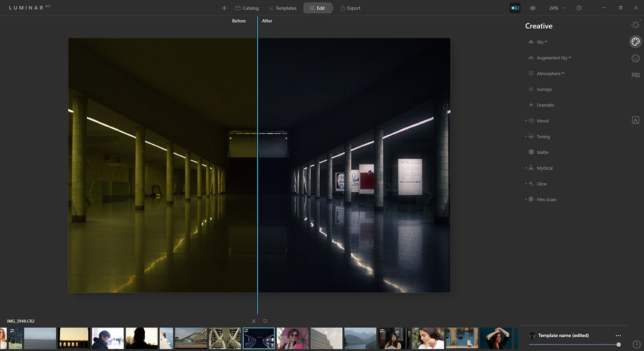Open the zoom level dropdown
Screen dimensions: 644x351
pyautogui.click(x=557, y=8)
